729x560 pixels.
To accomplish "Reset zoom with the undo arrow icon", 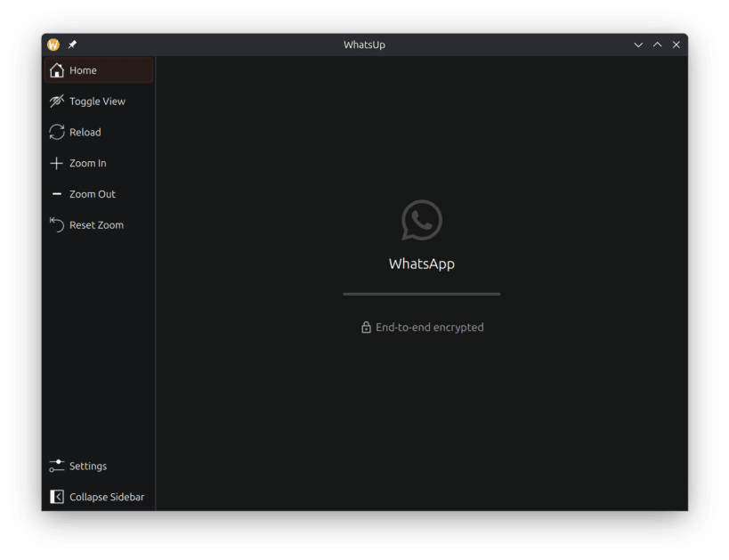I will click(57, 224).
